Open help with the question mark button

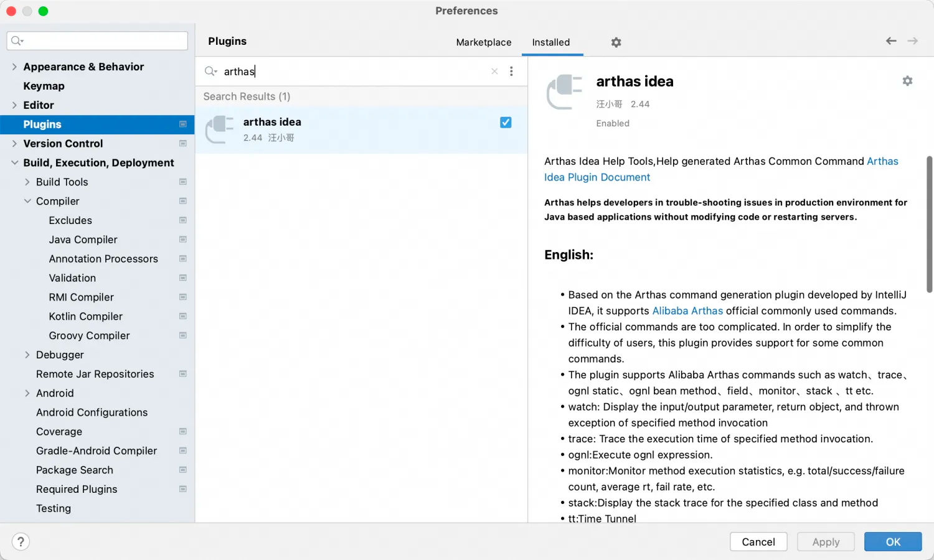[21, 542]
